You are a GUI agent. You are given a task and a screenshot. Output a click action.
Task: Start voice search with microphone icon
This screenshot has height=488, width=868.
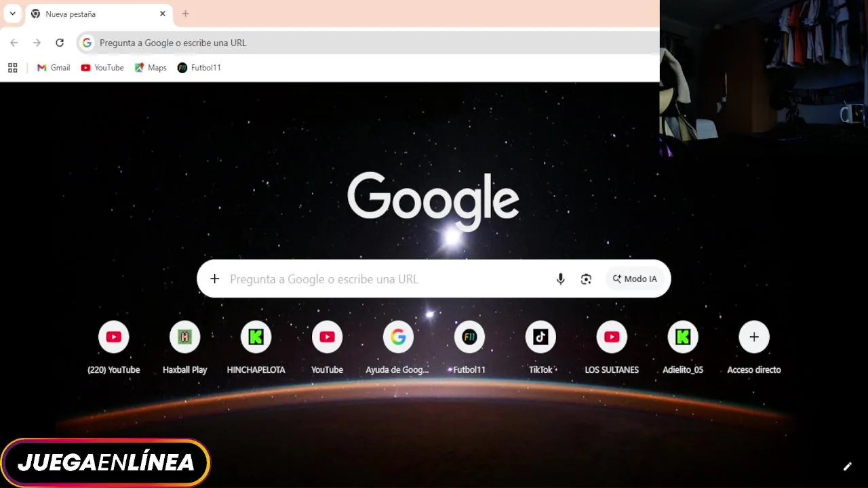click(x=560, y=279)
